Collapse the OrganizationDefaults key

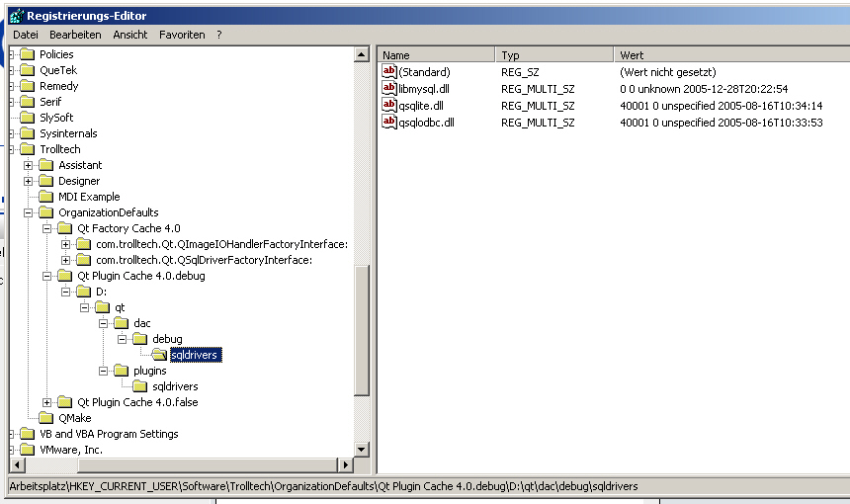click(29, 213)
